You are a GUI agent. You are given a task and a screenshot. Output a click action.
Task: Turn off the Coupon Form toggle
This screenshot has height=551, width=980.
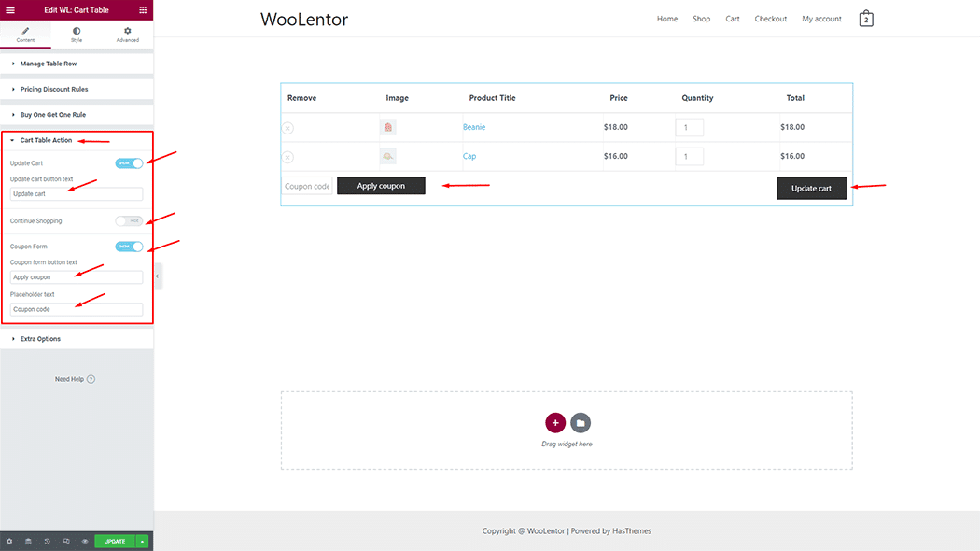(129, 247)
